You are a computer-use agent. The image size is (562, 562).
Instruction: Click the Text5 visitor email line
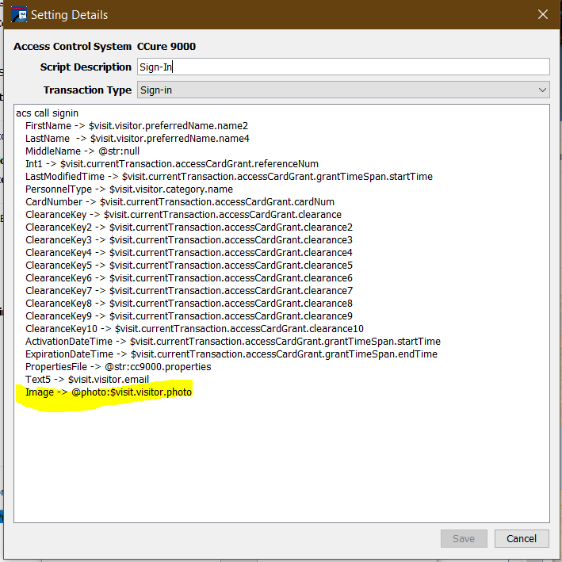(87, 379)
